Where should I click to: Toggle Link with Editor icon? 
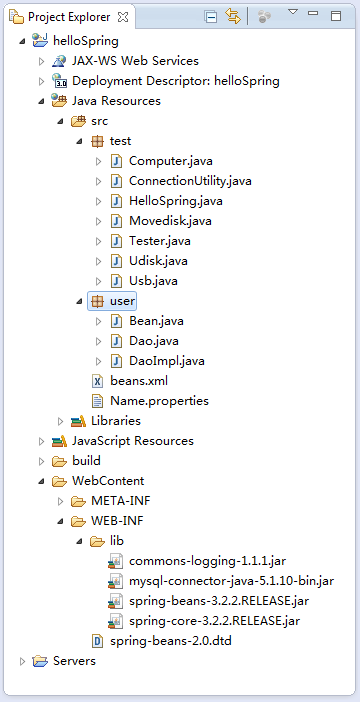(233, 17)
